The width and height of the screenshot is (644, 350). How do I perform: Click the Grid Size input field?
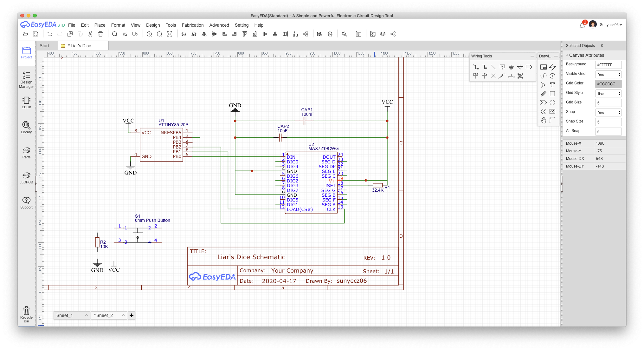tap(608, 103)
